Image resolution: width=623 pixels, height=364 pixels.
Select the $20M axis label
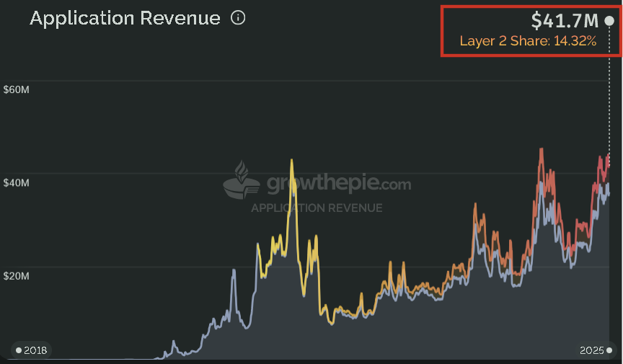click(x=17, y=276)
